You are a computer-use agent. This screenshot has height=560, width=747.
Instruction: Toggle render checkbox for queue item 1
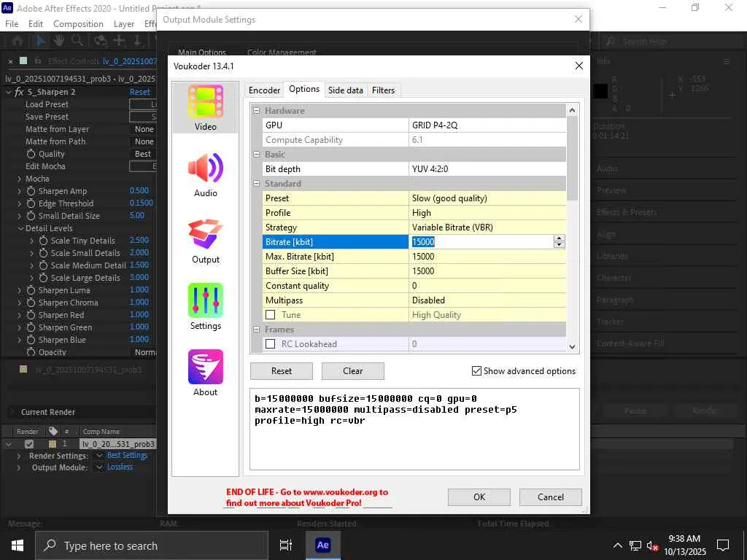click(x=29, y=444)
